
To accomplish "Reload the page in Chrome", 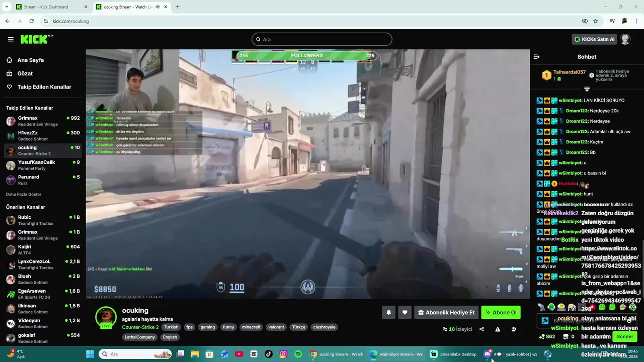I will pyautogui.click(x=31, y=21).
